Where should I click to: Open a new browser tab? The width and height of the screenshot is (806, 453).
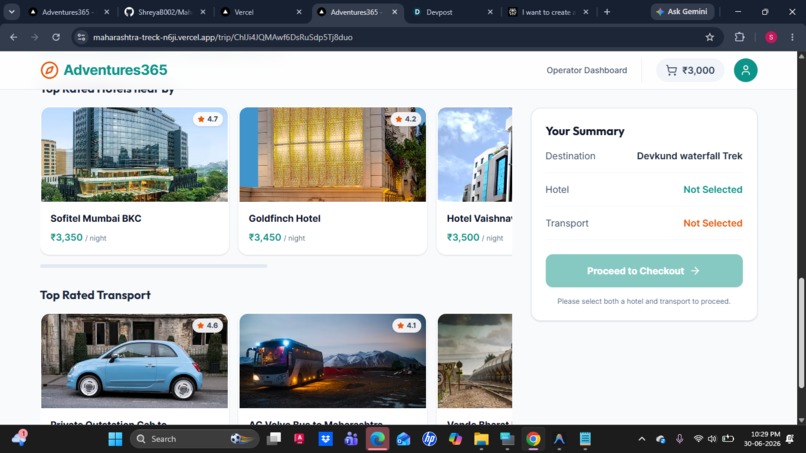pyautogui.click(x=607, y=12)
